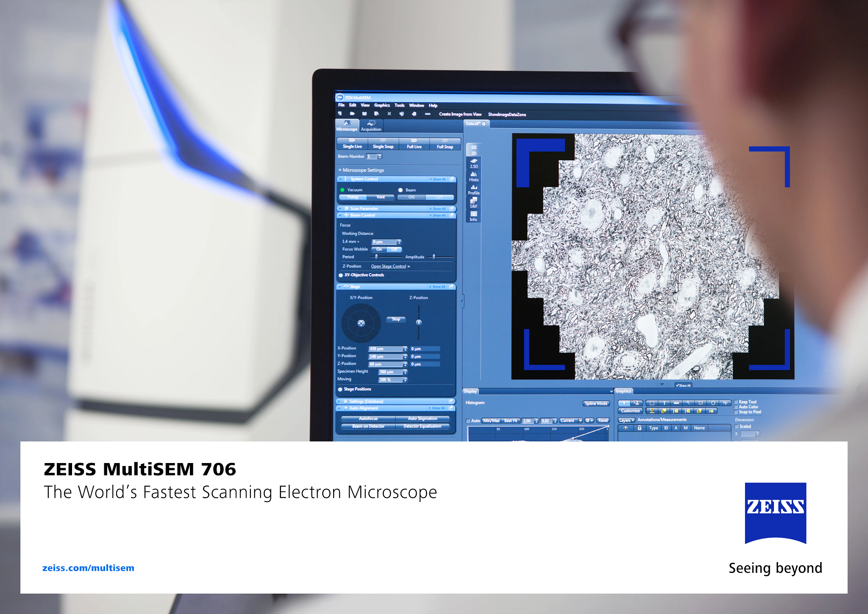Select the scale bar graphics tool
Viewport: 868px width, 614px height.
coord(676,403)
